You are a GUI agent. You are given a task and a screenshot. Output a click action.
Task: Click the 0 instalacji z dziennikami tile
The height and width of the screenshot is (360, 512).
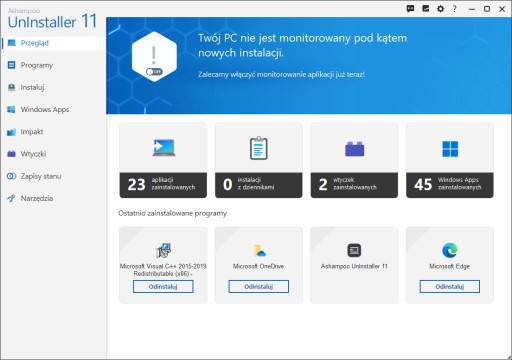click(259, 160)
